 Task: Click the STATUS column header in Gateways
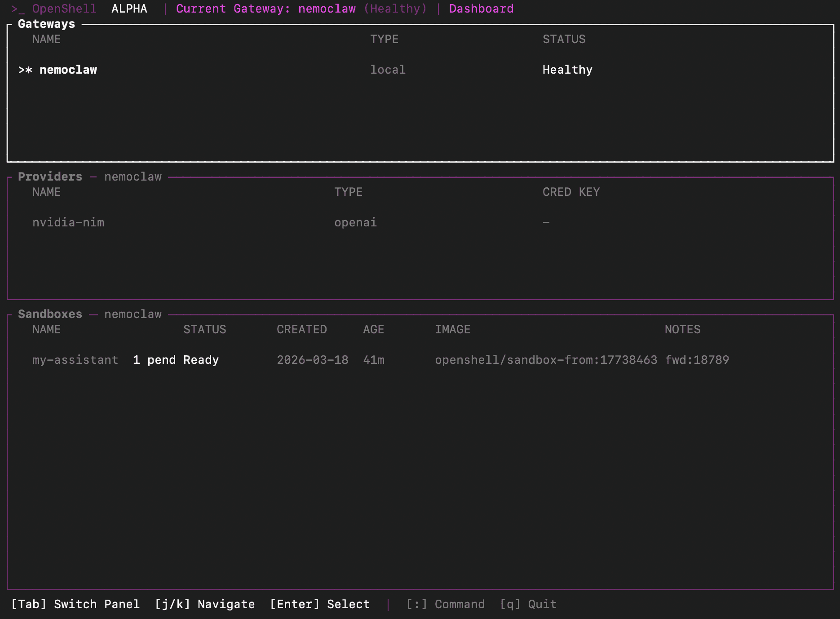click(x=564, y=39)
